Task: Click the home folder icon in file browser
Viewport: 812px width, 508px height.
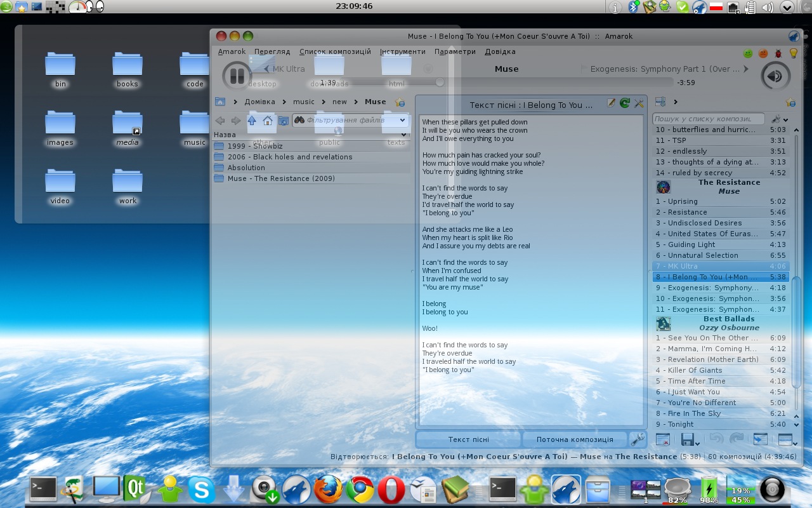Action: pyautogui.click(x=268, y=121)
